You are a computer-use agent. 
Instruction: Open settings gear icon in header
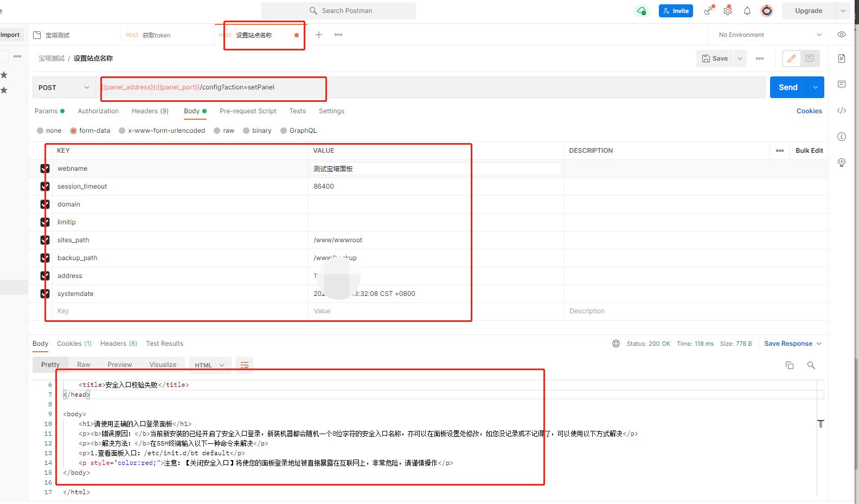click(x=728, y=11)
